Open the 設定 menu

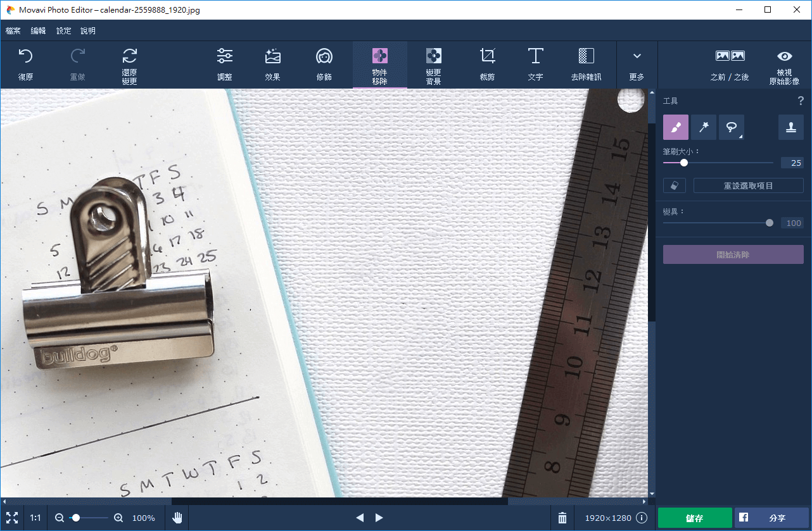pyautogui.click(x=64, y=30)
